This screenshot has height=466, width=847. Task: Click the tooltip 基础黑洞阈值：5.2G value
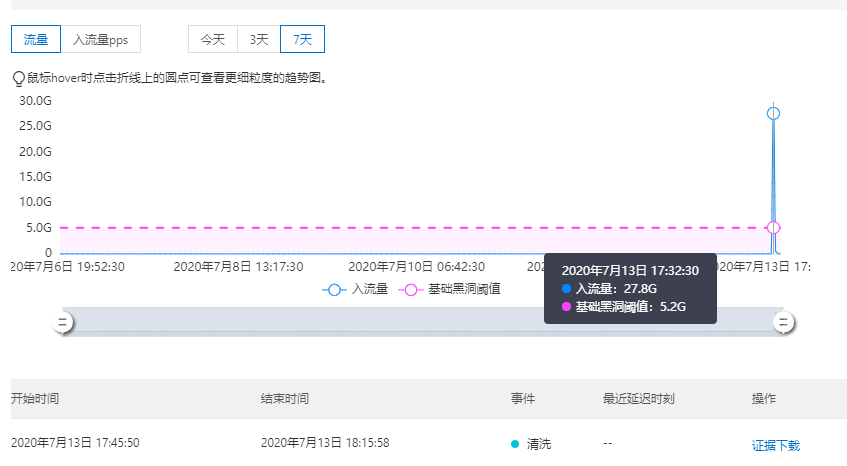[x=624, y=307]
